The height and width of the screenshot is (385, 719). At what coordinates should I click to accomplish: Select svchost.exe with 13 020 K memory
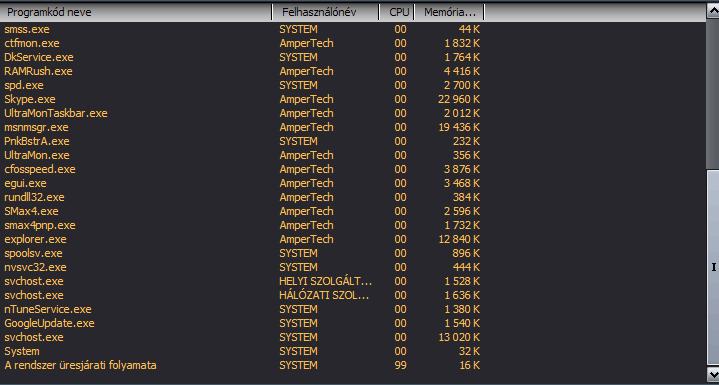352,337
